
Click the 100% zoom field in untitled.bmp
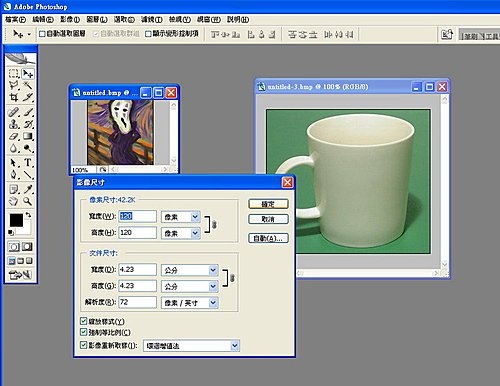point(83,170)
